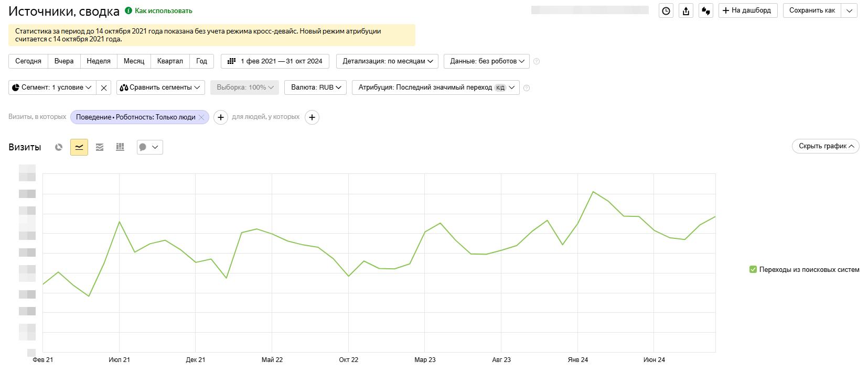Expand 'Детализация: по месяцам' dropdown
This screenshot has height=384, width=868.
(x=388, y=61)
